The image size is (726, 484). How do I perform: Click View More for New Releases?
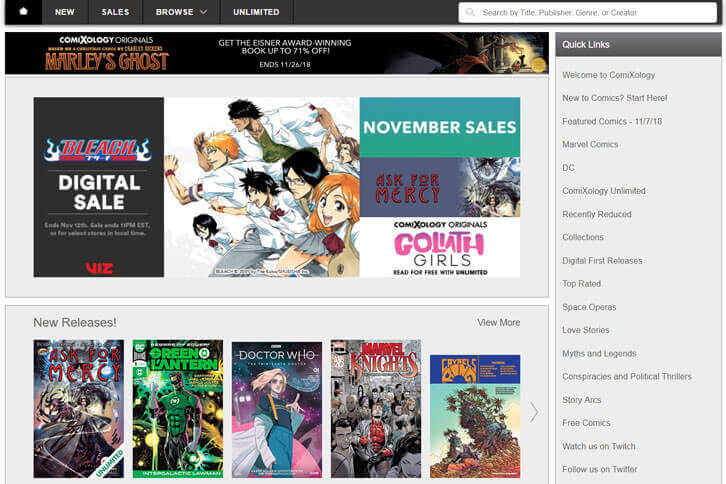[499, 322]
